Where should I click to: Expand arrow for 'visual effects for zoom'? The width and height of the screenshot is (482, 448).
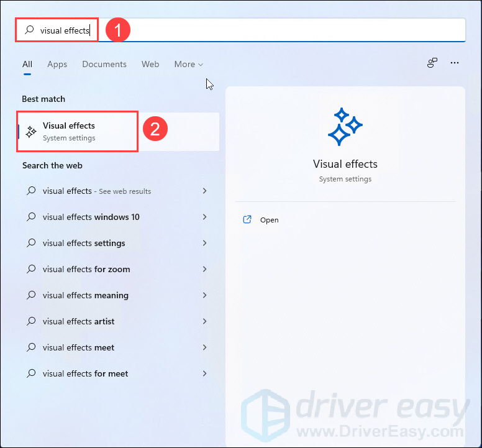click(x=205, y=269)
